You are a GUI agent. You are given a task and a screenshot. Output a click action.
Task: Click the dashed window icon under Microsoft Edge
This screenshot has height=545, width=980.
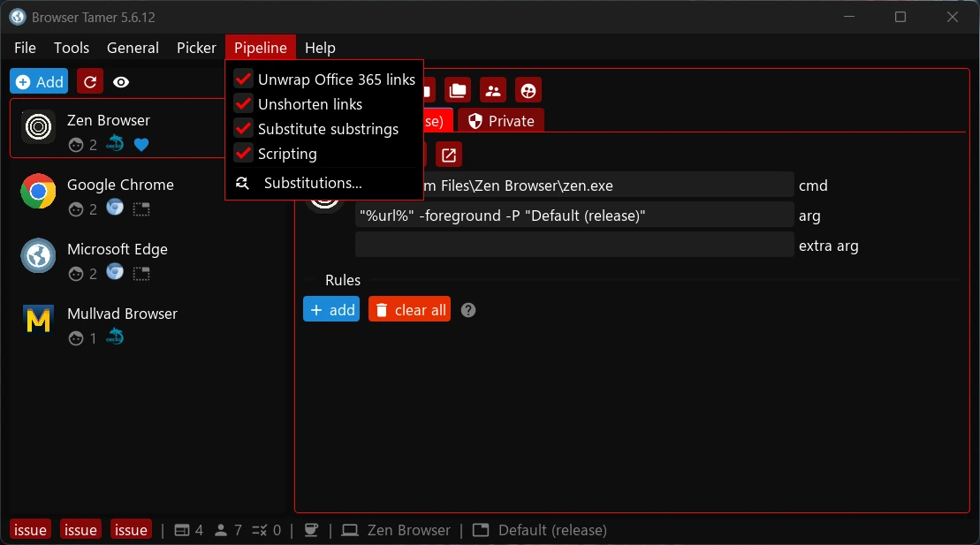142,274
